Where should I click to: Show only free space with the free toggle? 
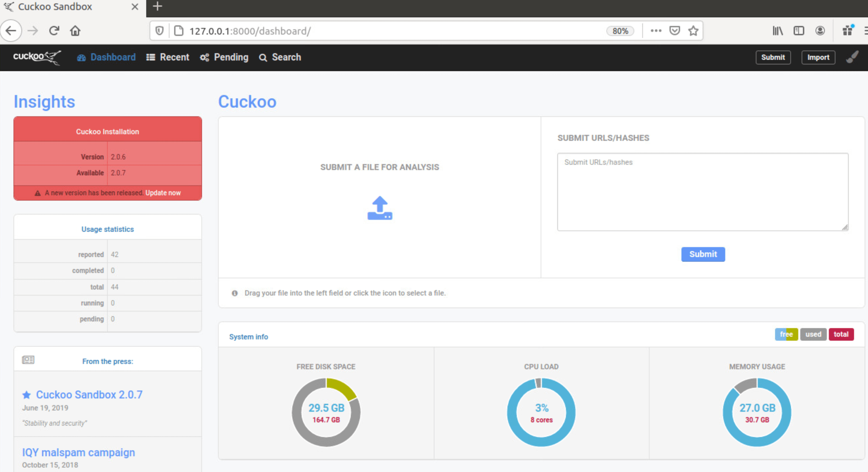tap(786, 334)
